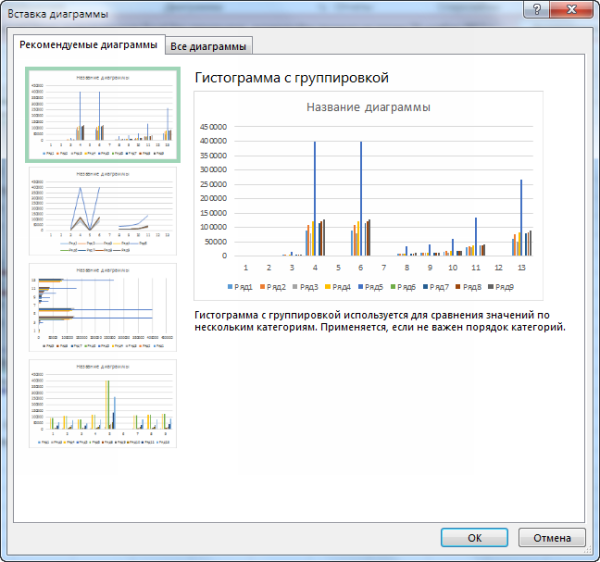Click the Вставка диаграммы title bar
Screen dimensions: 600x562
250,10
